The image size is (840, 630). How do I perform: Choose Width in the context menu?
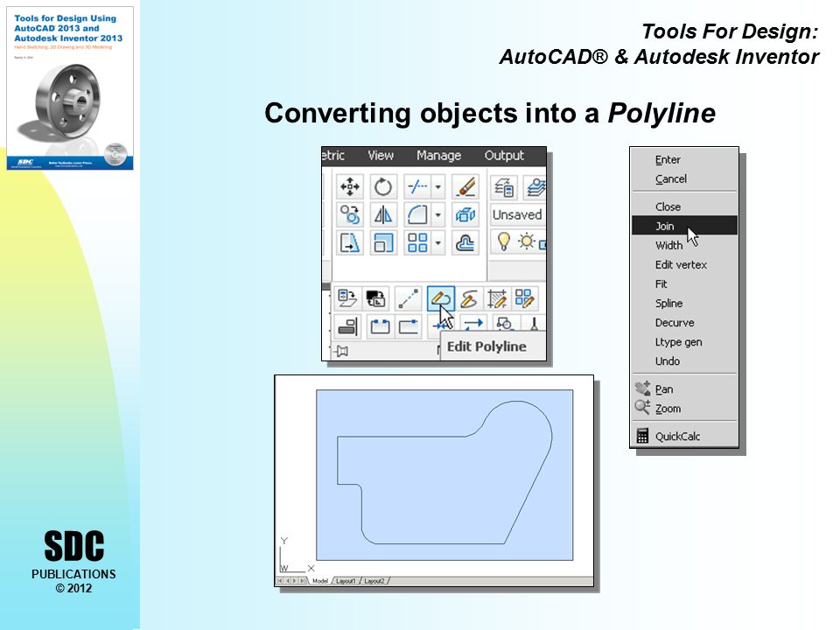(x=684, y=245)
